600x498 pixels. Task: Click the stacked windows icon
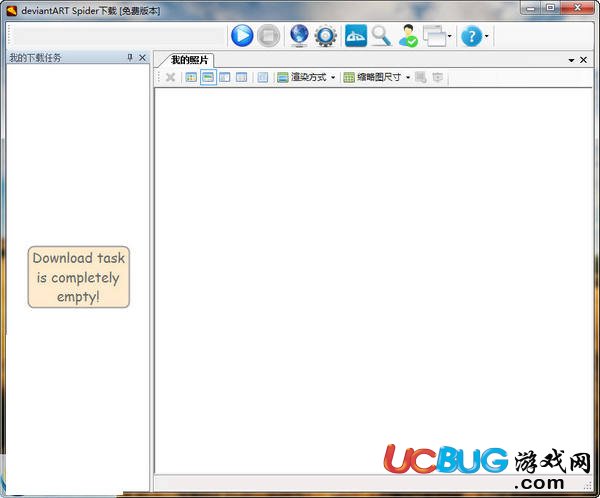[434, 36]
